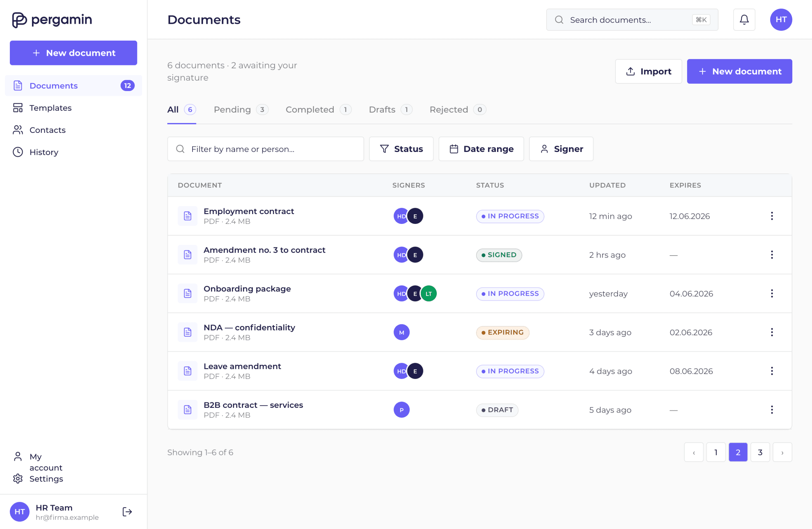Click the HD signer avatar on Leave amendment
The width and height of the screenshot is (812, 529).
pyautogui.click(x=401, y=371)
